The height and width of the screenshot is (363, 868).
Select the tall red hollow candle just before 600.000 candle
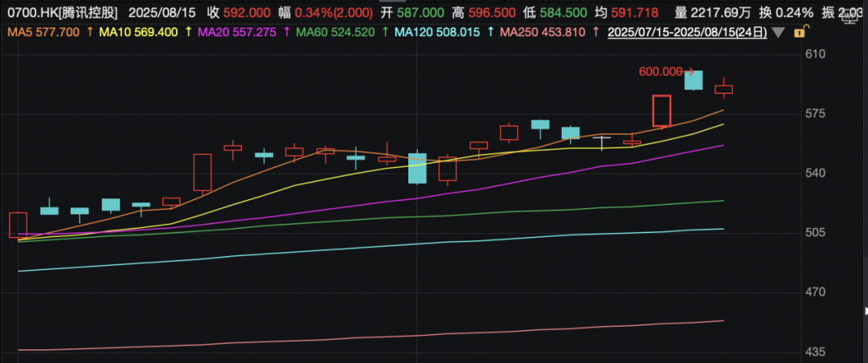(x=662, y=111)
